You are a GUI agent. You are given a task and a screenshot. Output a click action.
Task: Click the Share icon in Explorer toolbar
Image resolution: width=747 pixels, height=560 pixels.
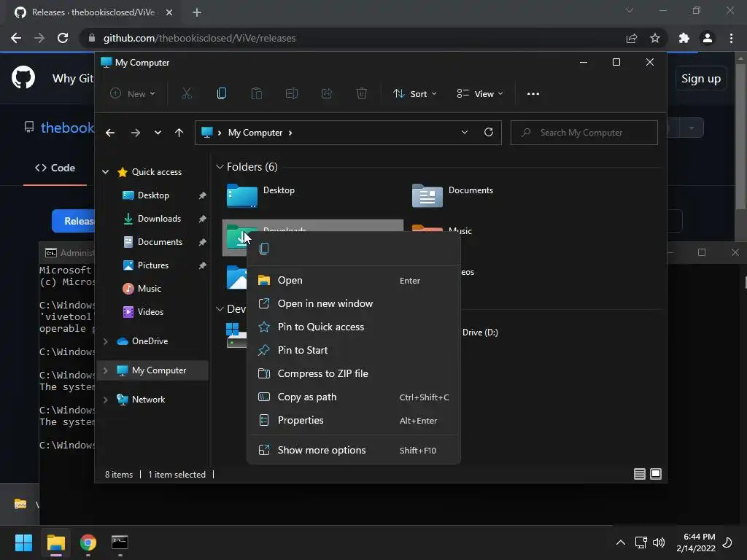[327, 94]
